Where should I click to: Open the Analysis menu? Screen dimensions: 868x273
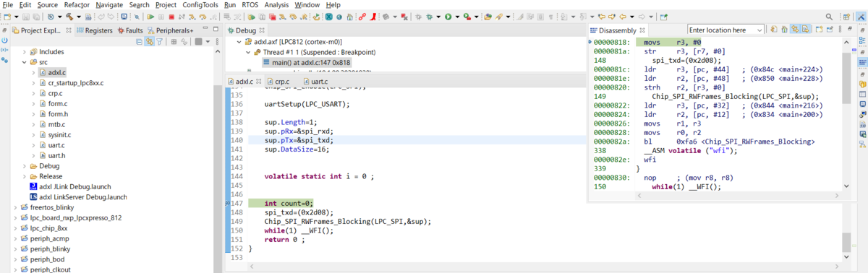(277, 4)
